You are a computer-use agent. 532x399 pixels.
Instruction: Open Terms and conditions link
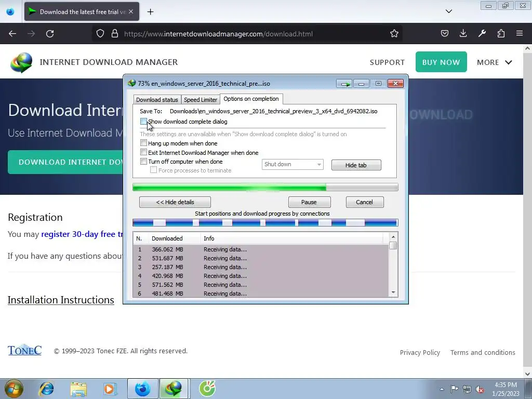[483, 353]
